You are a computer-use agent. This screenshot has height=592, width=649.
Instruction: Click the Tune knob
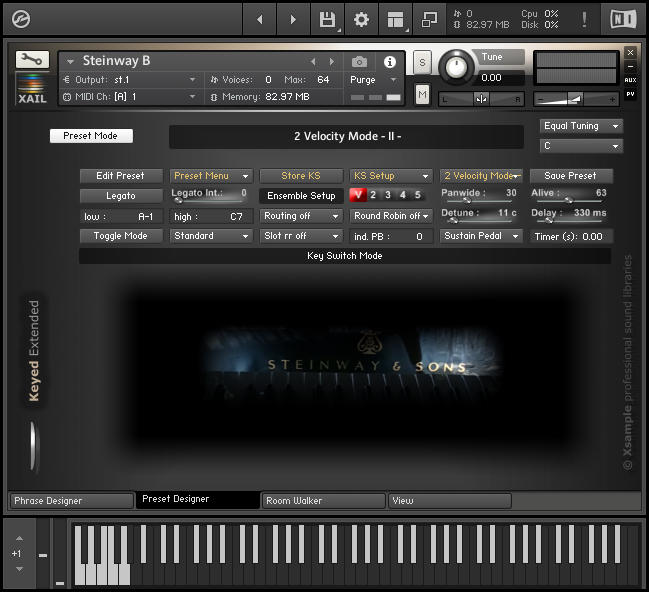tap(456, 67)
